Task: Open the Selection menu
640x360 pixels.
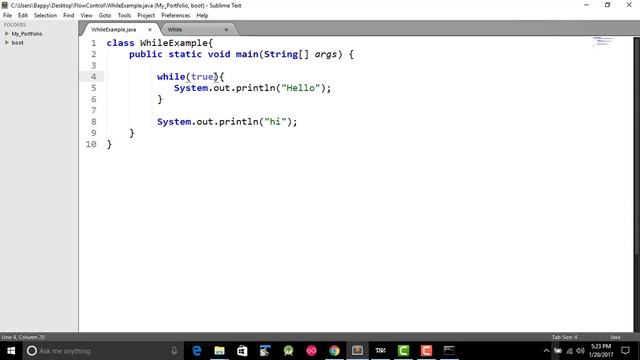Action: [x=45, y=16]
